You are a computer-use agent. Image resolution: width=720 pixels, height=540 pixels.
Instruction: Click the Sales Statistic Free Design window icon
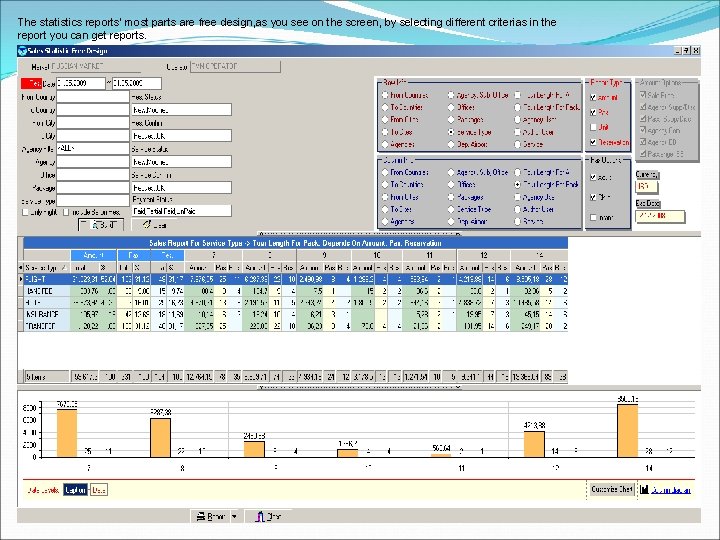22,51
